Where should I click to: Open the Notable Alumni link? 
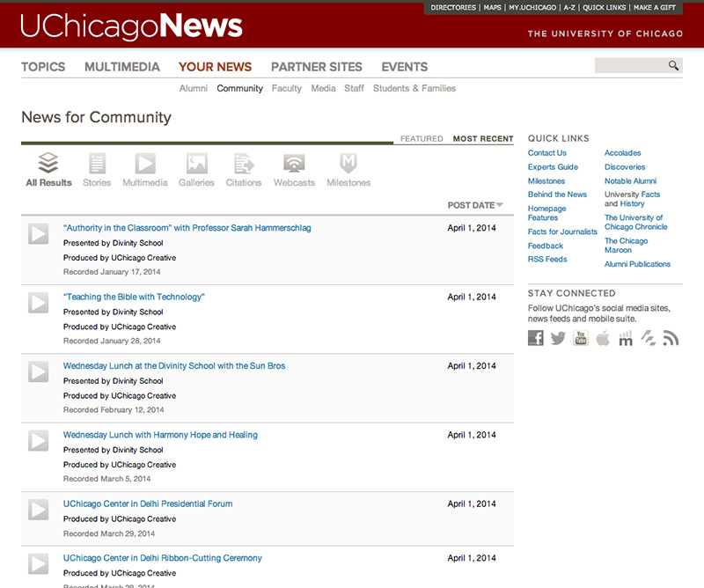click(x=630, y=181)
